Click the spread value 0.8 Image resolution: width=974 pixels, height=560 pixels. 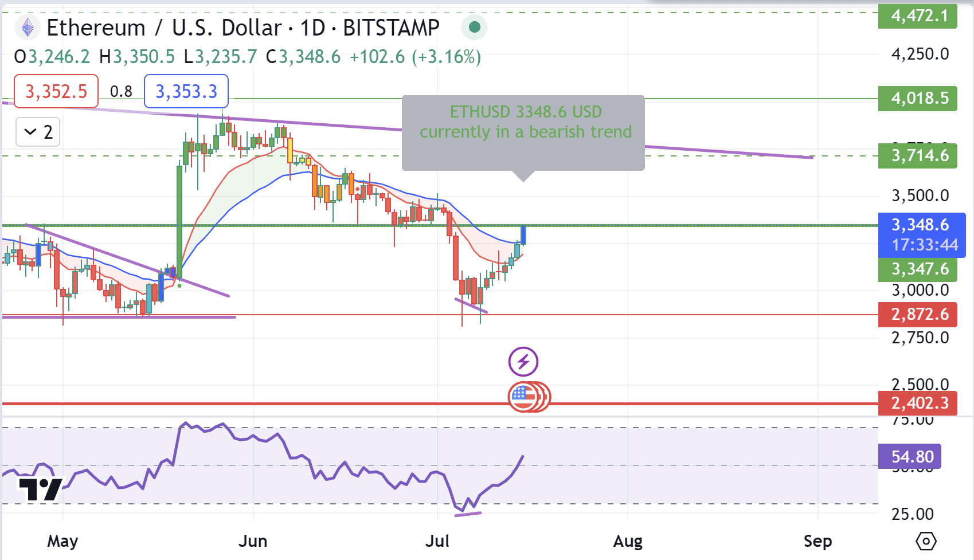click(121, 92)
